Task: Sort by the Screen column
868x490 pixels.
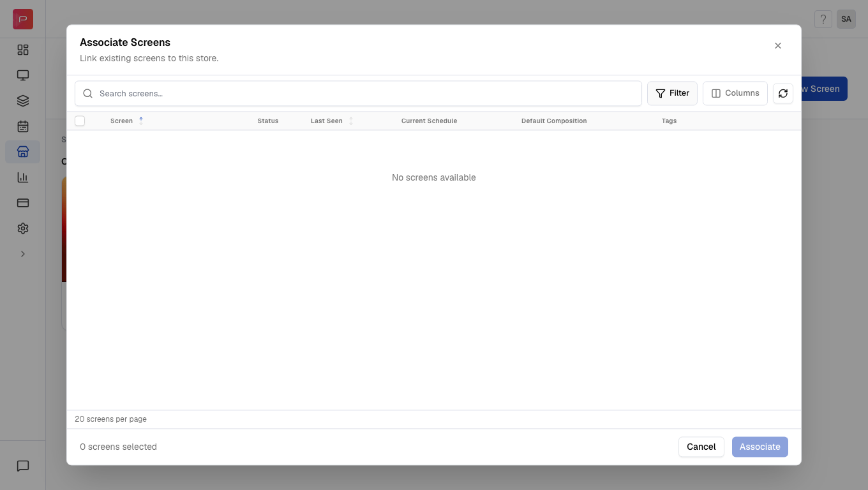Action: click(126, 121)
